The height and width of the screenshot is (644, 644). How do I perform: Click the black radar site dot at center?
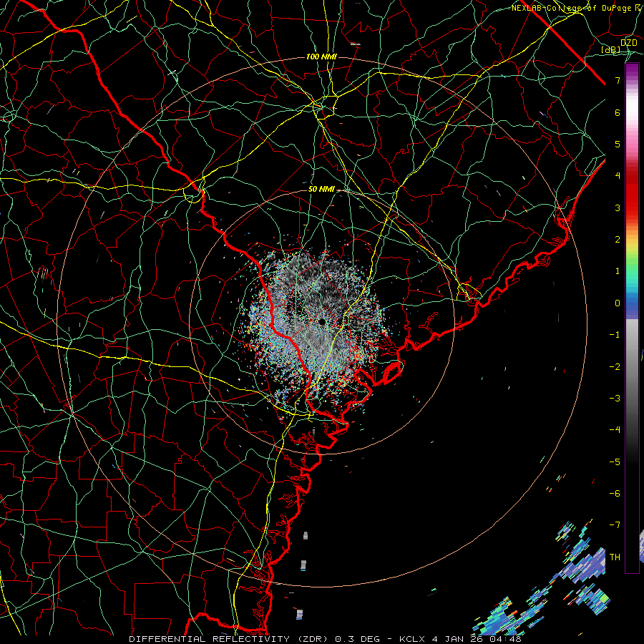click(321, 321)
